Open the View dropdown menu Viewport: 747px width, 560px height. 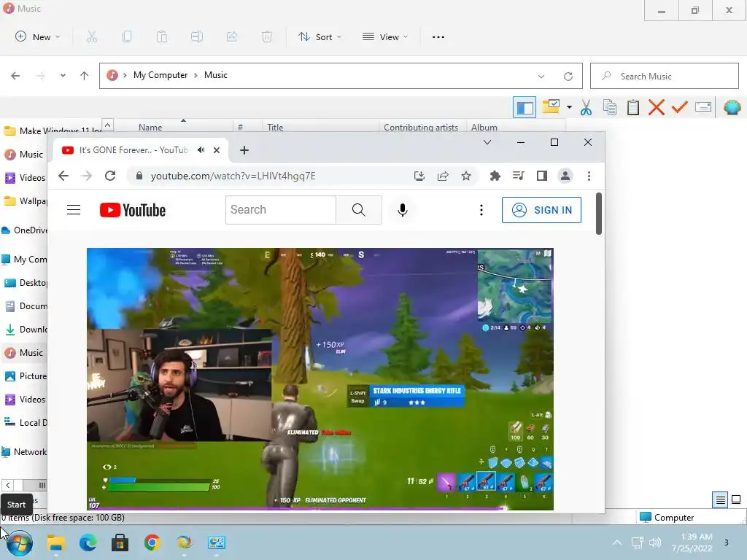(x=385, y=36)
